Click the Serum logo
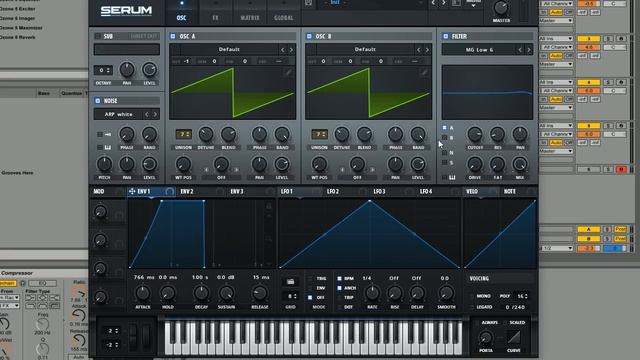Screen dimensions: 640x360 tap(126, 11)
